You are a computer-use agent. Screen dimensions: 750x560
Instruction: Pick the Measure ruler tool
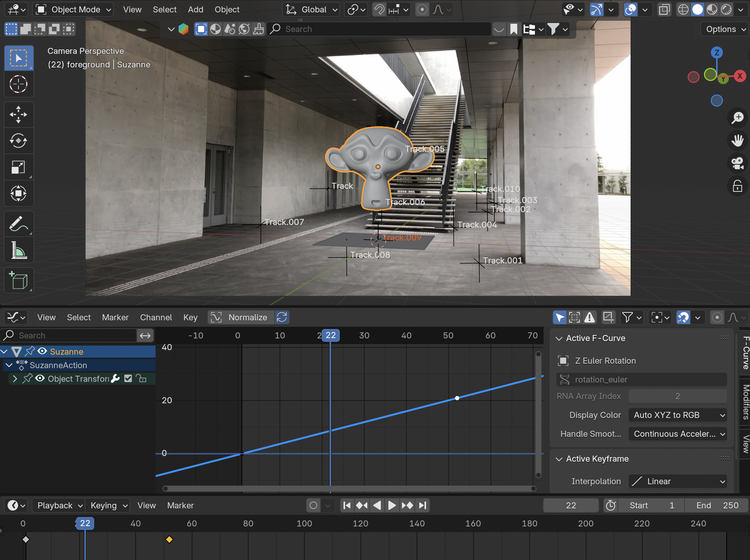coord(18,250)
